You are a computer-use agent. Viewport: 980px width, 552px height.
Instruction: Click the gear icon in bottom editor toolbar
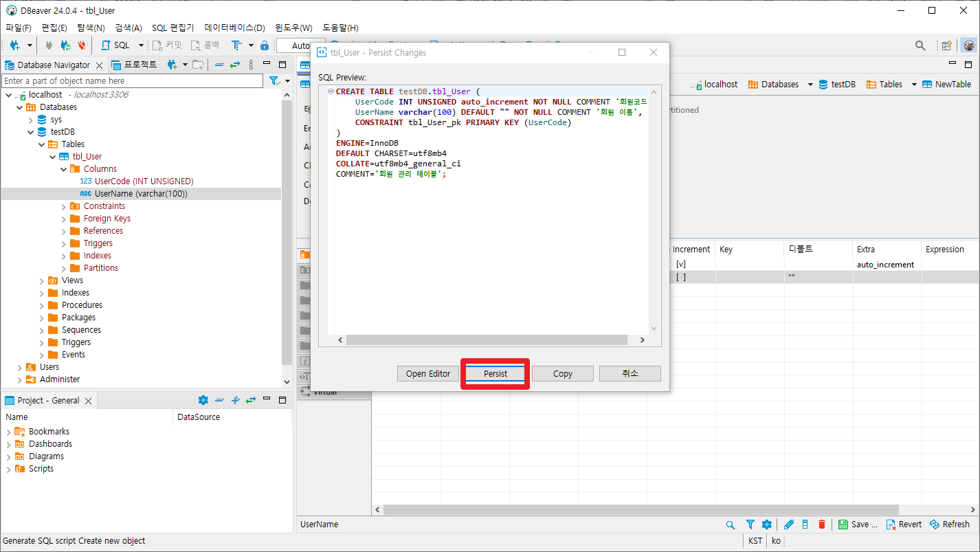coord(767,525)
